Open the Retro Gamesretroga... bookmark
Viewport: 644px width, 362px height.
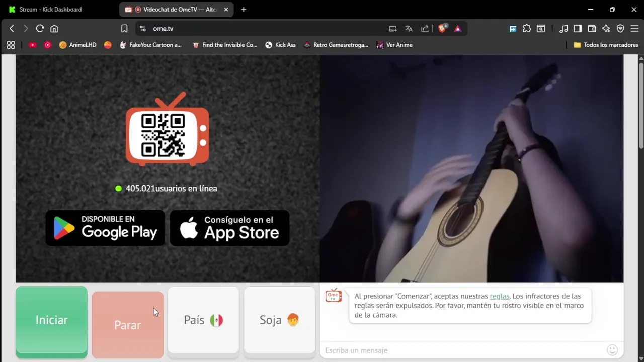[336, 45]
